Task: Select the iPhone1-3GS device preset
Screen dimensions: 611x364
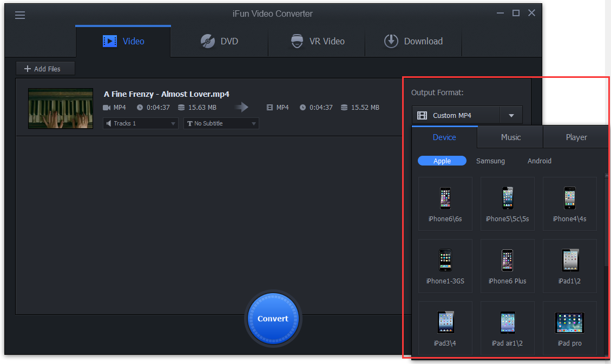Action: pos(445,266)
